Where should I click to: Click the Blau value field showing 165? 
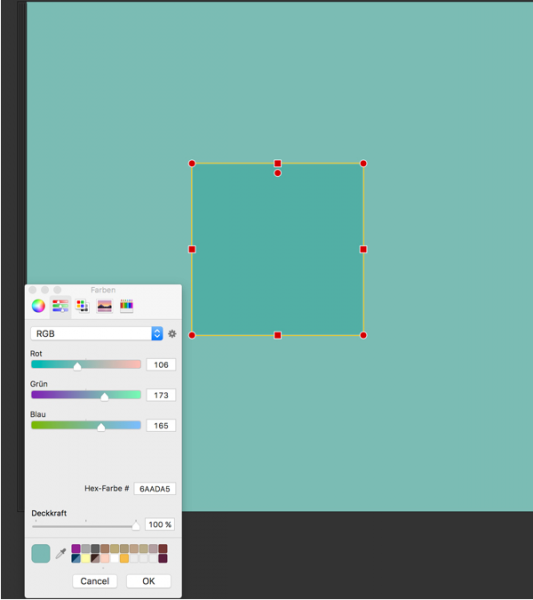(161, 426)
